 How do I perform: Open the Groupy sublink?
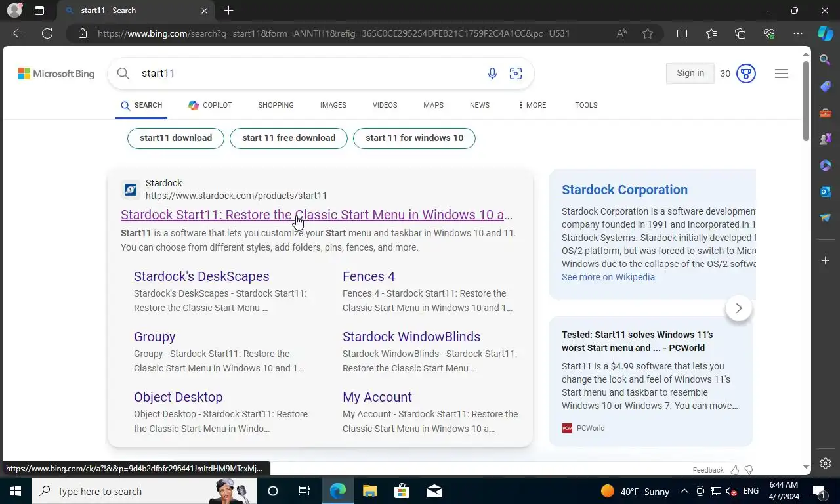[x=154, y=337]
